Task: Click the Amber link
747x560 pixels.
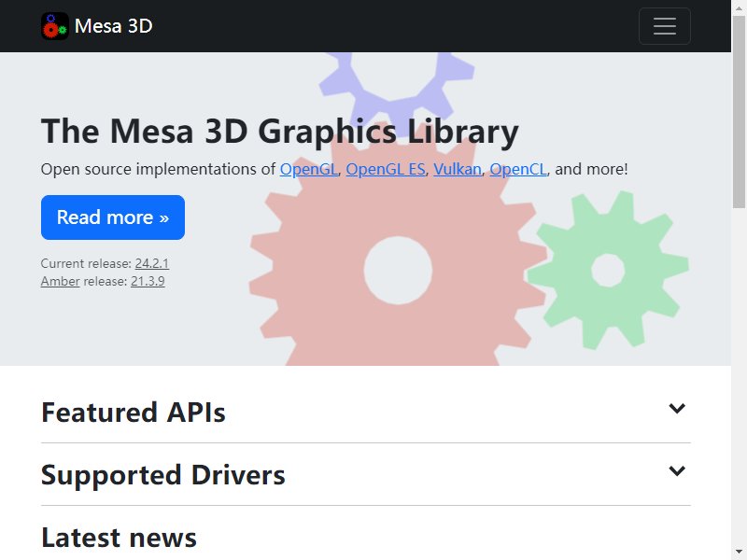Action: tap(60, 281)
